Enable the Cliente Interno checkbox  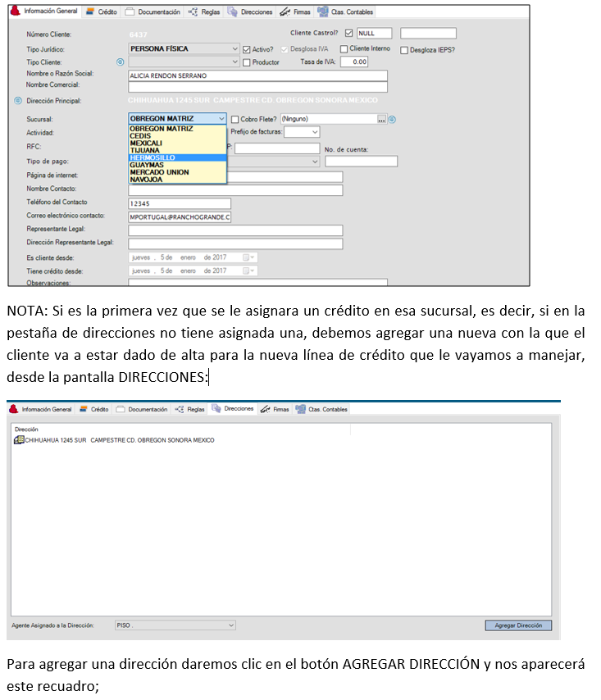pos(344,48)
